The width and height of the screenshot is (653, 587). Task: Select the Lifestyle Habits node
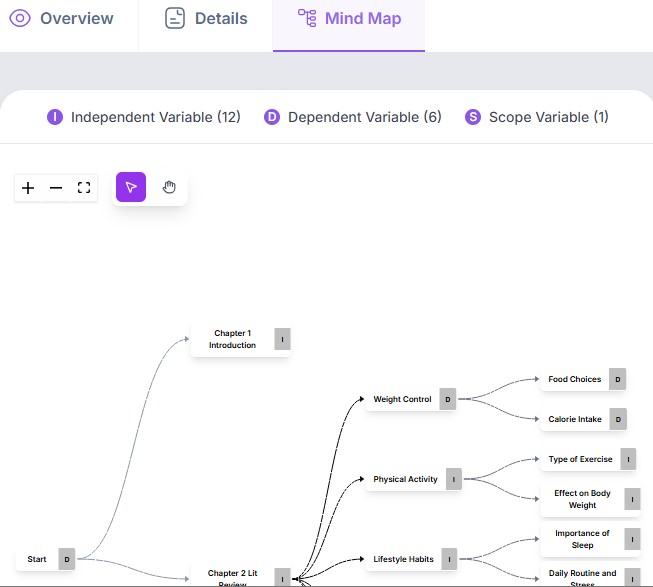tap(411, 559)
